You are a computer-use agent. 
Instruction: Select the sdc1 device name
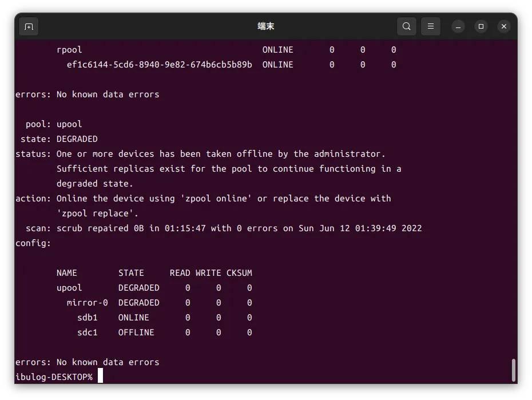(x=88, y=332)
